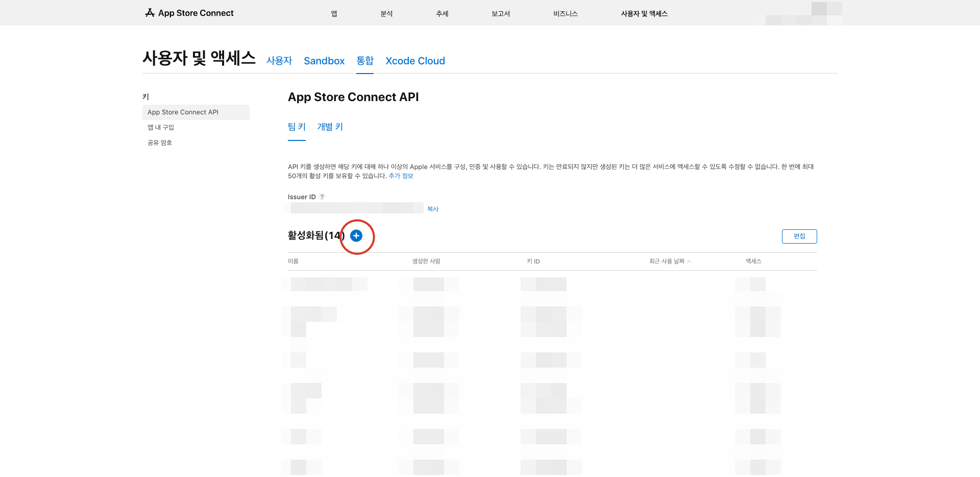Add a new API key with plus icon

point(356,235)
